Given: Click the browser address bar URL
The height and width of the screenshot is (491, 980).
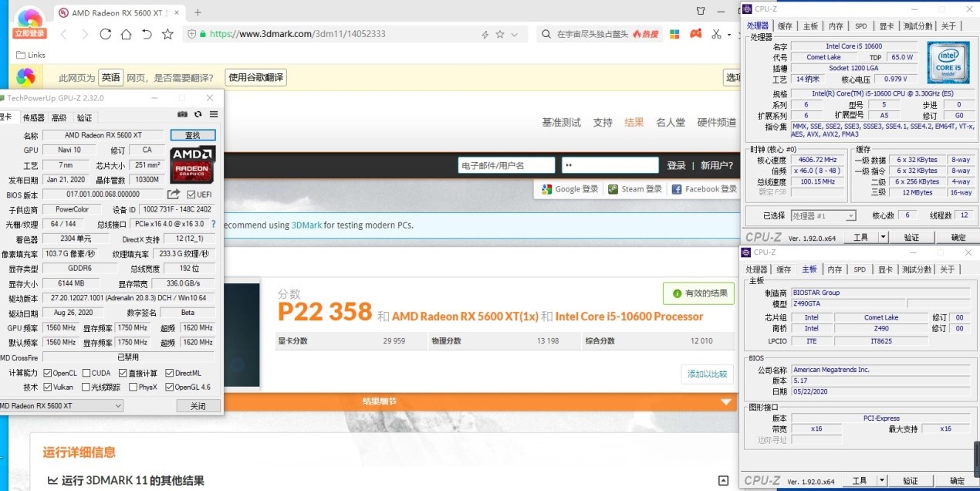Looking at the screenshot, I should [298, 34].
